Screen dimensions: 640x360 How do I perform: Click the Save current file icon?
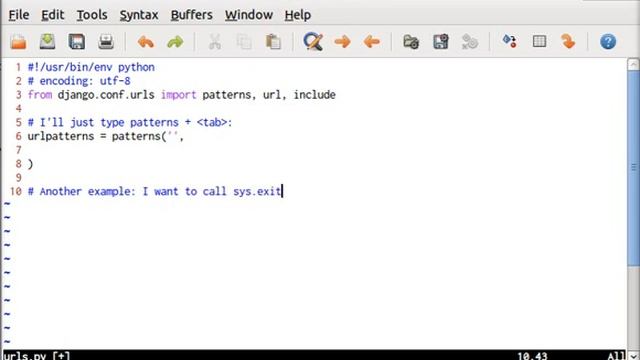[x=47, y=42]
